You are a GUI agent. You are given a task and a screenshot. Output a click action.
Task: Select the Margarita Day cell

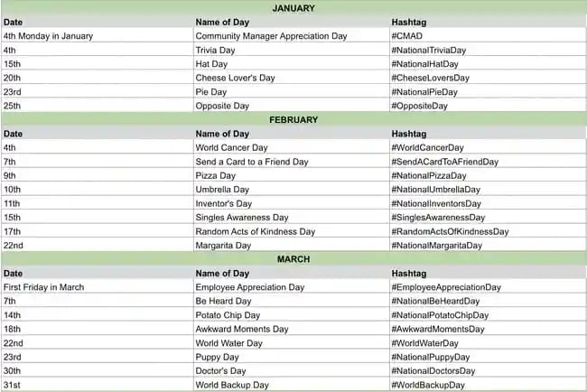pos(225,246)
